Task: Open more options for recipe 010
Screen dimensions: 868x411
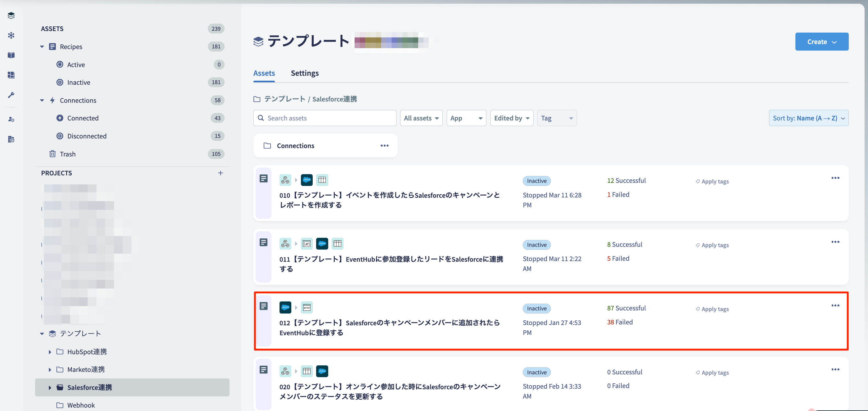Action: pyautogui.click(x=835, y=178)
